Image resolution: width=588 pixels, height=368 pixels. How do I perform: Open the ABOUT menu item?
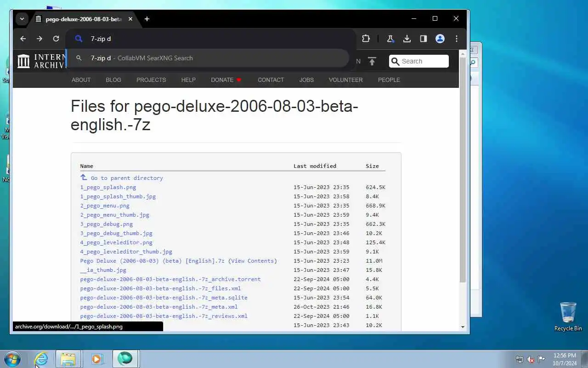point(81,80)
